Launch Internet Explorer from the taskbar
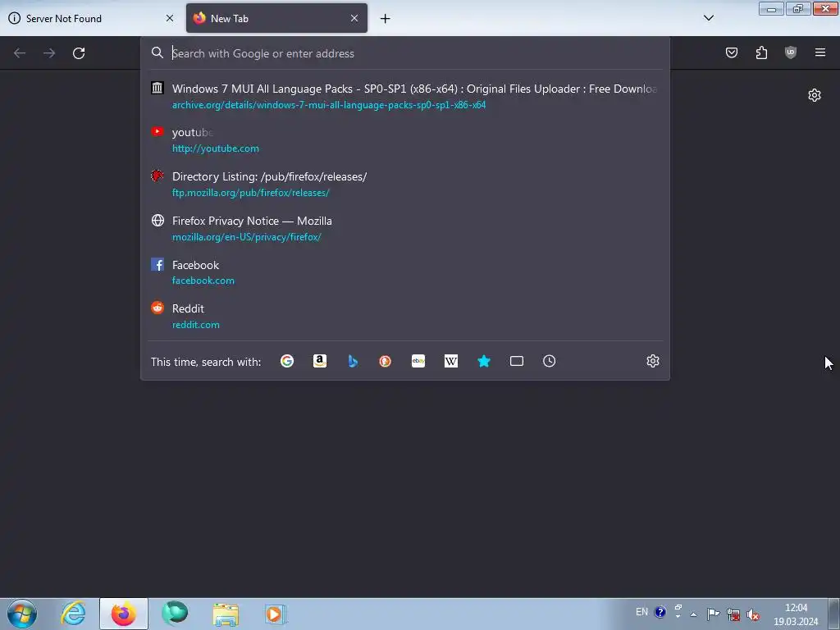840x630 pixels. [73, 614]
